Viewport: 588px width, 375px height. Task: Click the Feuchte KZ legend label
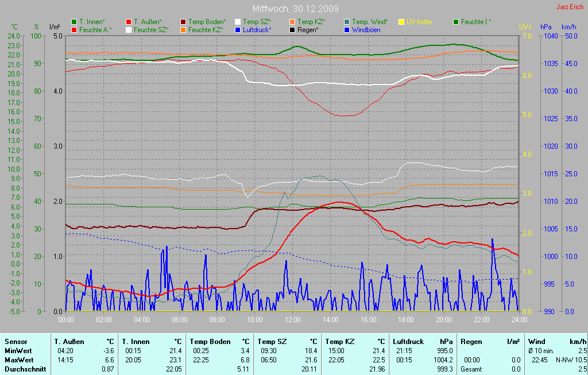click(206, 29)
